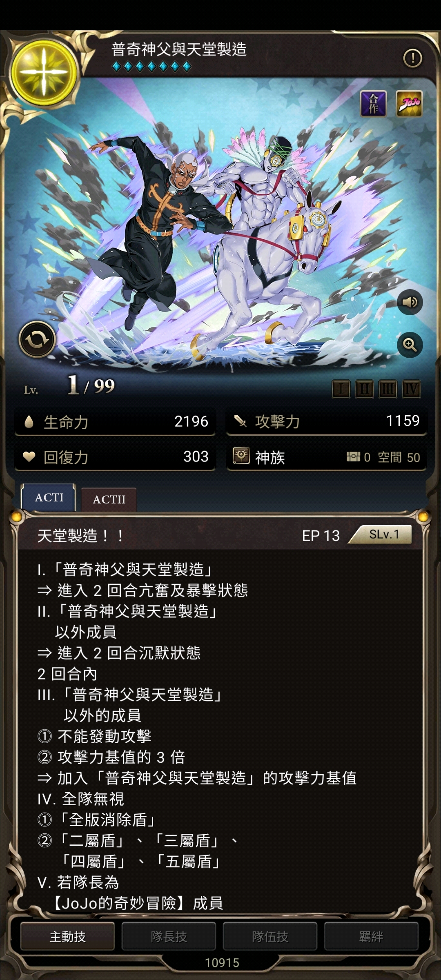This screenshot has width=441, height=980.
Task: Tap the 神族 race icon
Action: pyautogui.click(x=241, y=456)
